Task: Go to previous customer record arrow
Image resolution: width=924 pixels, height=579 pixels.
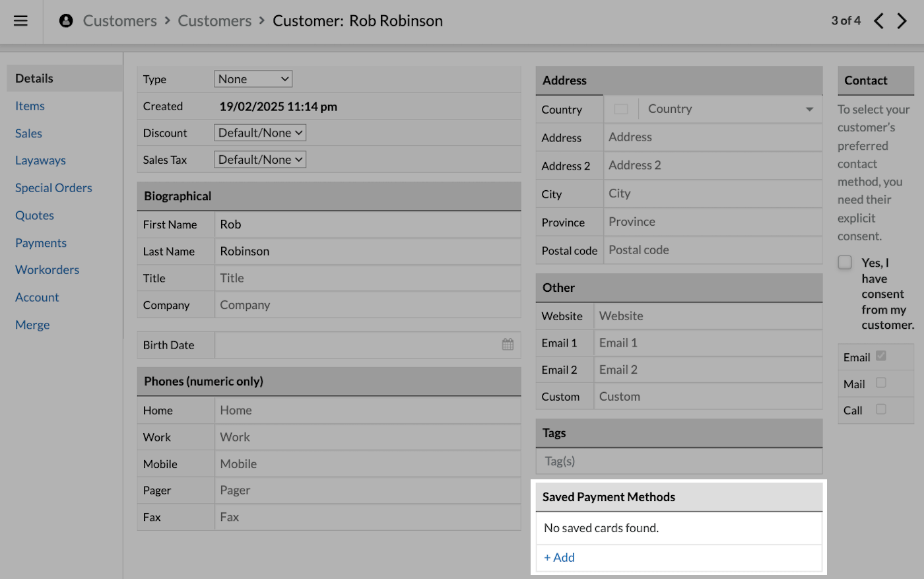Action: (878, 20)
